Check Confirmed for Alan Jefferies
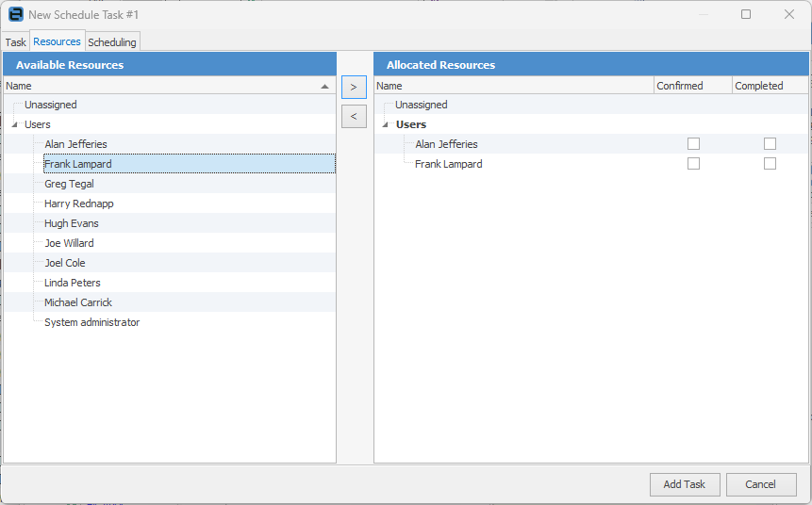This screenshot has width=812, height=505. click(x=693, y=144)
